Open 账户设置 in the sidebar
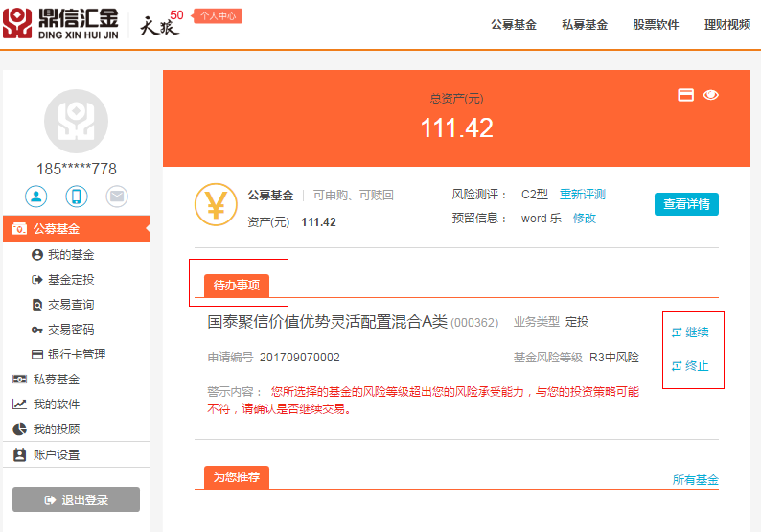761x532 pixels. (56, 455)
